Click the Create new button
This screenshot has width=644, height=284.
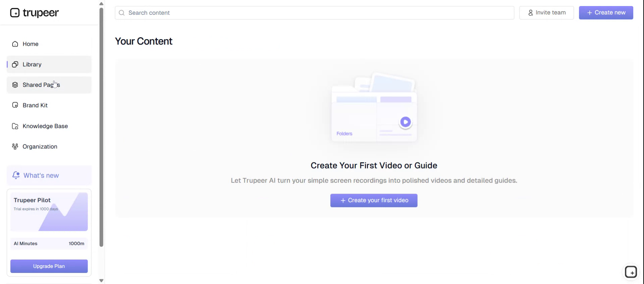tap(606, 13)
